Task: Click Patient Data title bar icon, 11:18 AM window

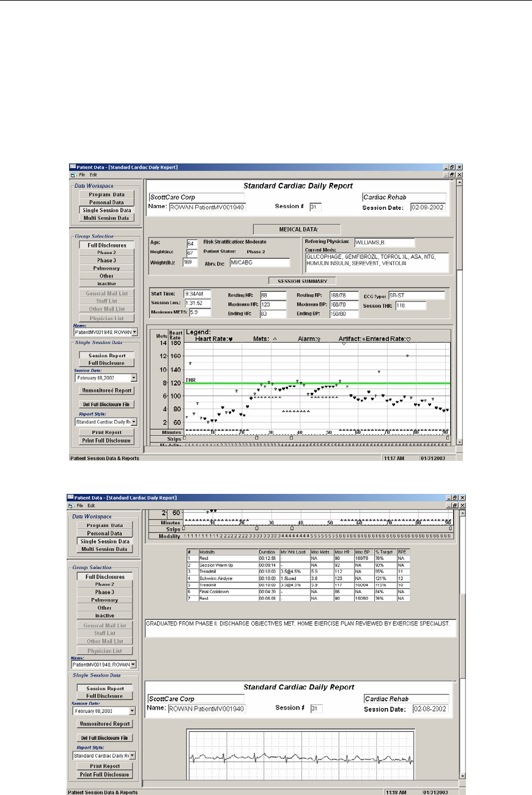Action: coord(71,498)
